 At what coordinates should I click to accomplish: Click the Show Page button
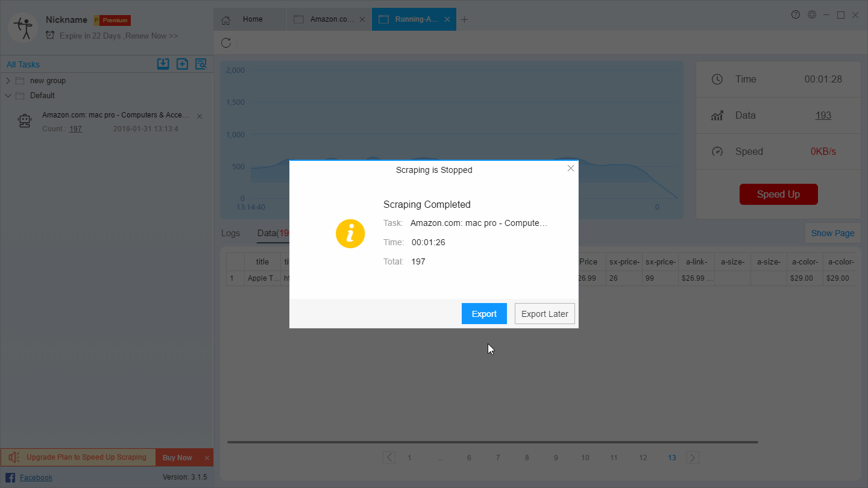(x=833, y=233)
